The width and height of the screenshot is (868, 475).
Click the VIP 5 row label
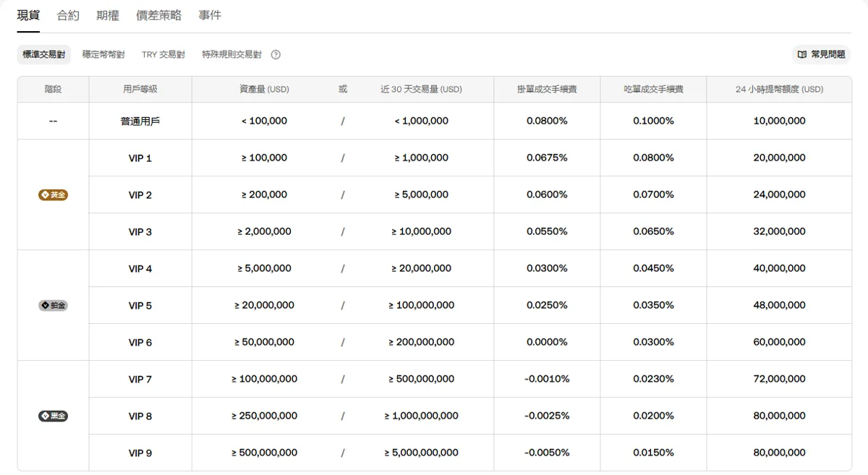(140, 306)
